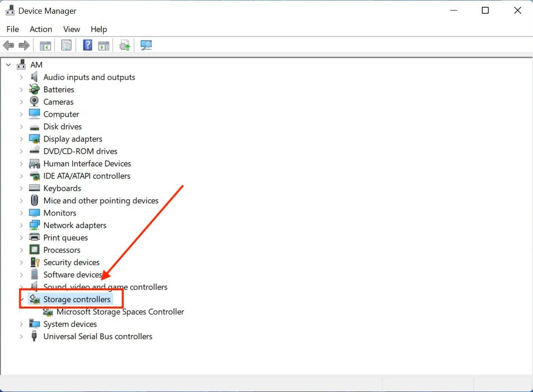
Task: Select Microsoft Storage Spaces Controller
Action: pos(120,312)
